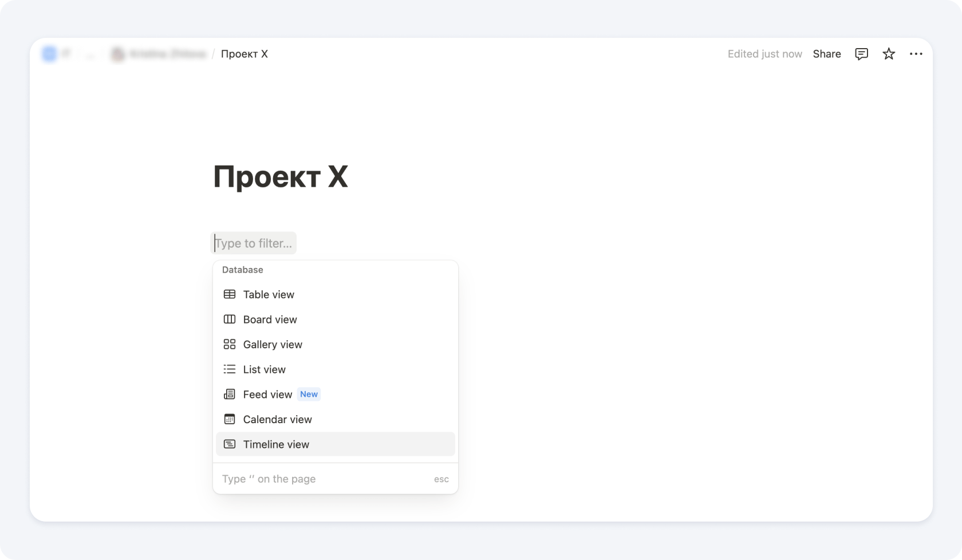962x560 pixels.
Task: Open the three-dot page options menu
Action: [x=916, y=54]
